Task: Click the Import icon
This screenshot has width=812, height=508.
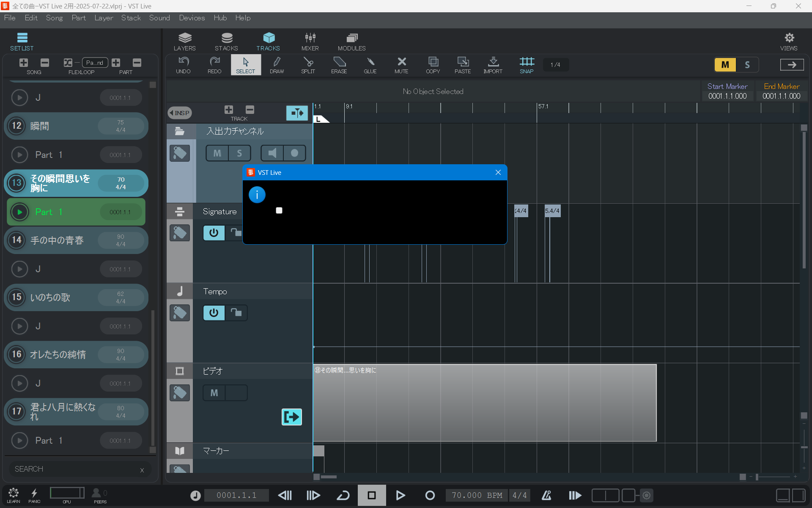Action: coord(493,65)
